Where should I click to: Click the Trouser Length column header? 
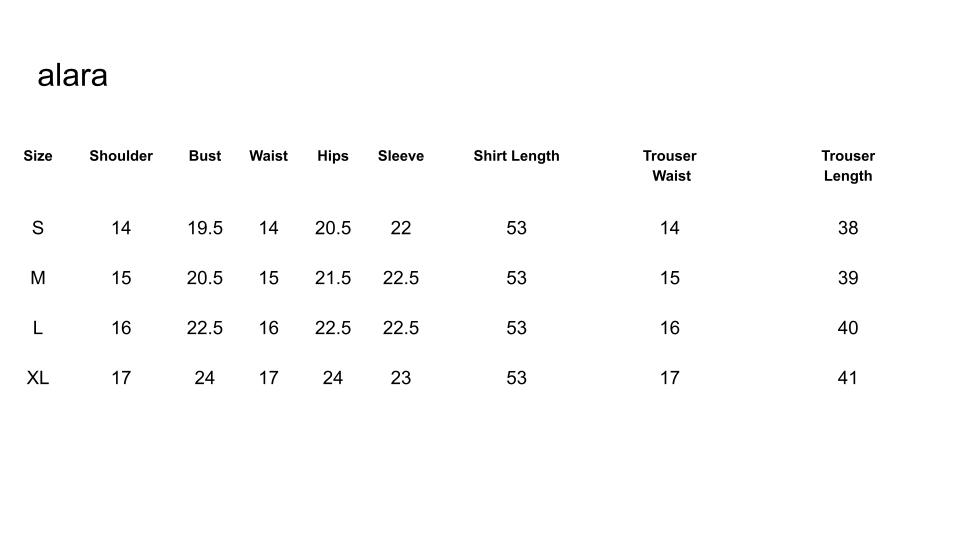tap(848, 166)
